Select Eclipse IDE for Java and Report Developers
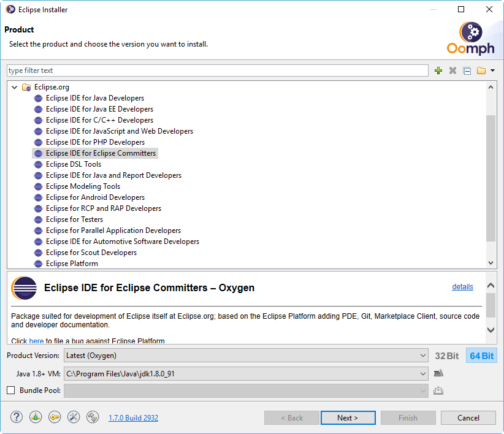504x434 pixels. 108,175
